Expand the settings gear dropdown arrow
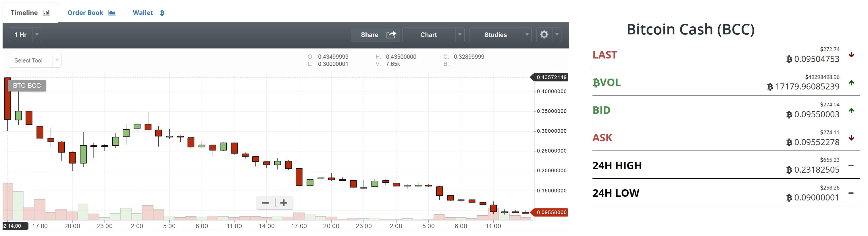Screen dimensions: 868x236 point(557,35)
